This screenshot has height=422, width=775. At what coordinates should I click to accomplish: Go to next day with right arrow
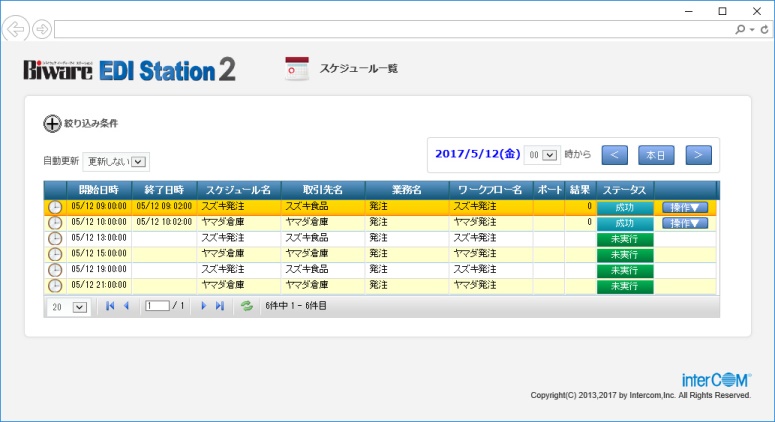pos(698,155)
